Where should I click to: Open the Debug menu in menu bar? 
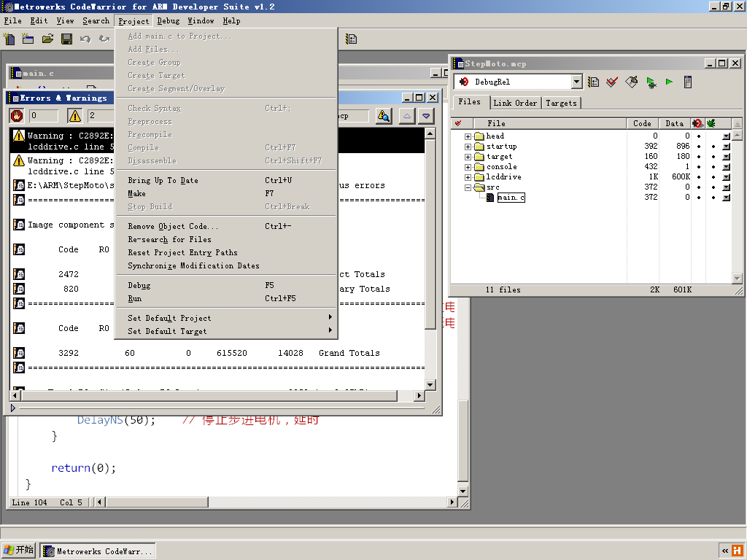click(169, 20)
